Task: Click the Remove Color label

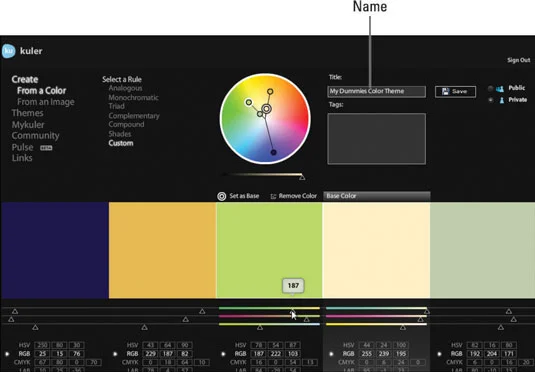Action: [298, 196]
